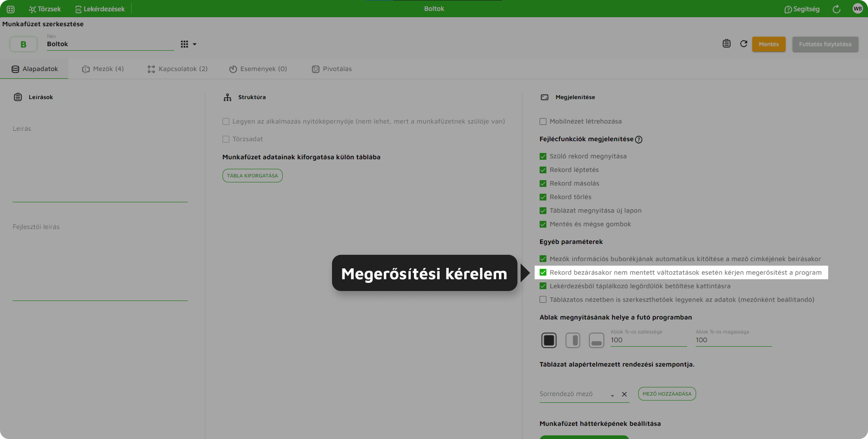
Task: Click the Megjelenítése section icon
Action: click(x=545, y=97)
